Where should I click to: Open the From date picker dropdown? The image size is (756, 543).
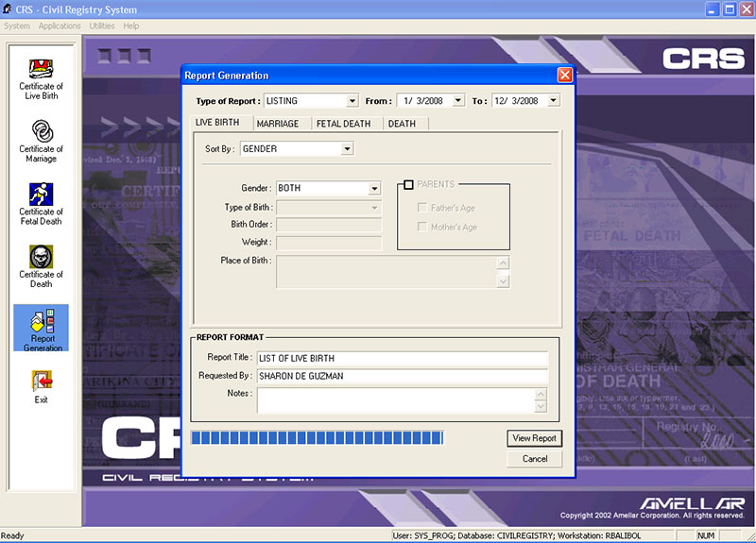(x=459, y=100)
